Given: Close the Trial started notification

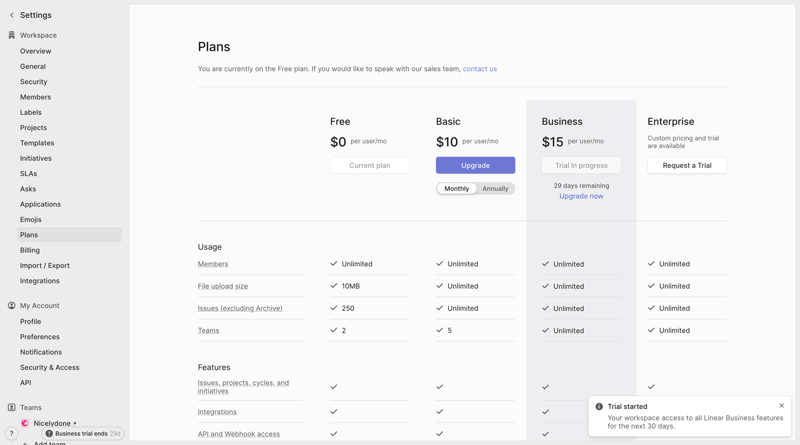Looking at the screenshot, I should 782,406.
